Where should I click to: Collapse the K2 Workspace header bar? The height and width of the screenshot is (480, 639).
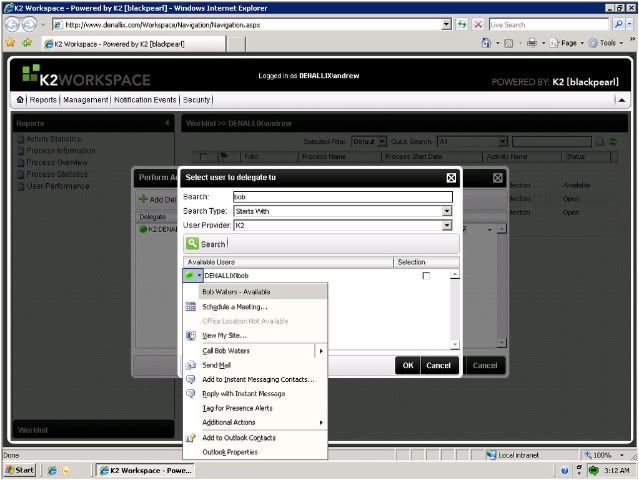click(x=621, y=100)
